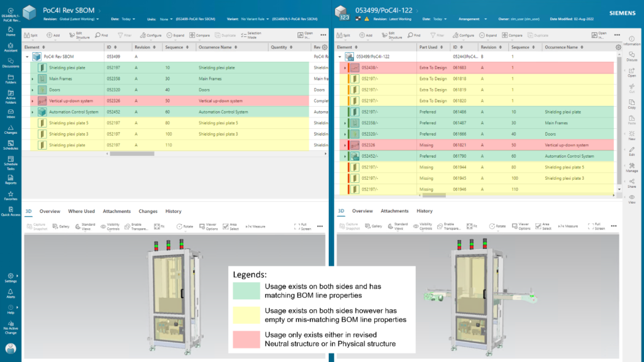Image resolution: width=644 pixels, height=362 pixels.
Task: Open the Inbox sidebar item
Action: coord(11,114)
